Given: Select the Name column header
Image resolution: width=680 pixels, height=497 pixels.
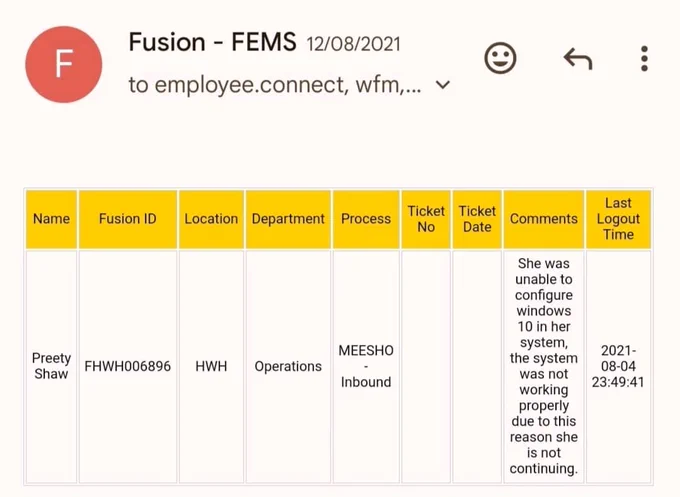Looking at the screenshot, I should (51, 219).
